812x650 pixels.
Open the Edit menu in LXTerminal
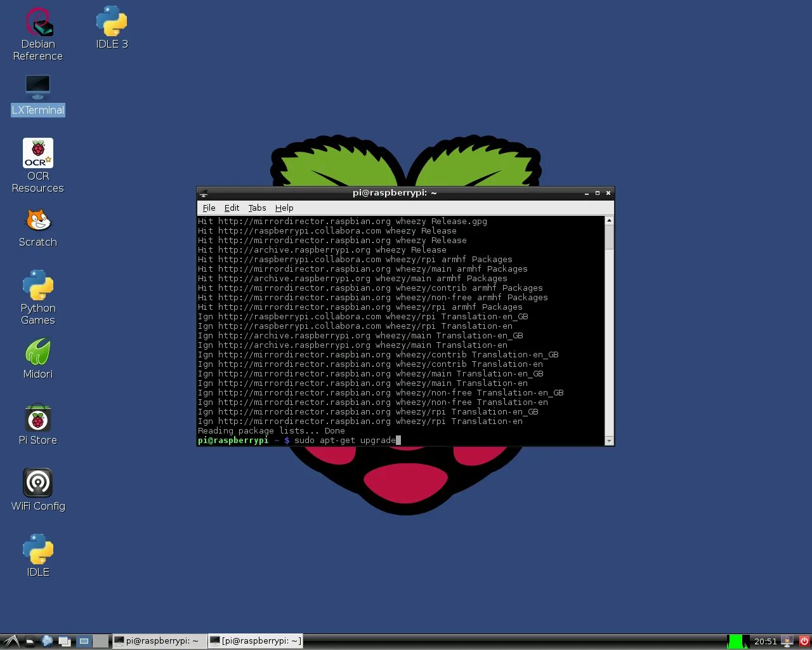(x=232, y=208)
